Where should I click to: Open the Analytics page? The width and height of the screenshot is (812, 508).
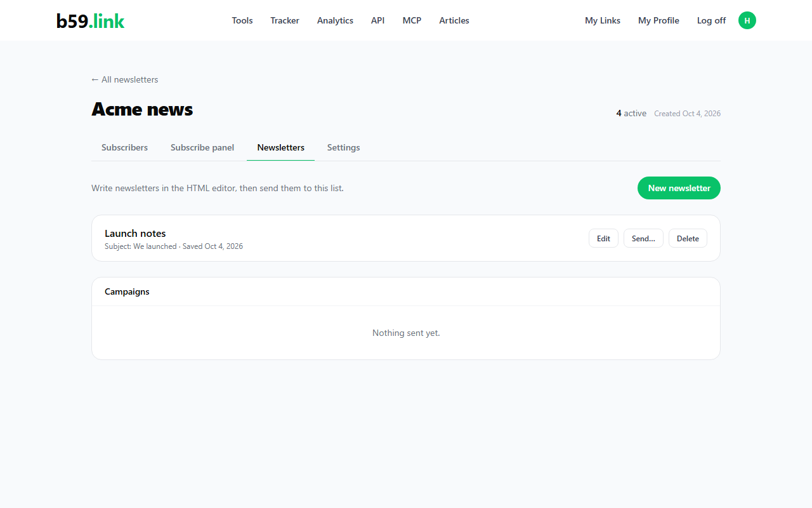(x=335, y=20)
